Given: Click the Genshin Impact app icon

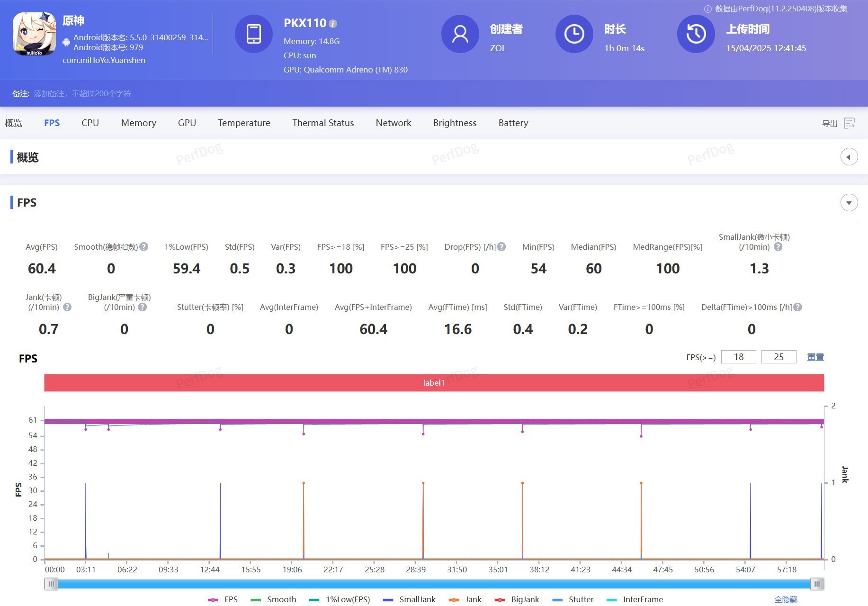Looking at the screenshot, I should (x=34, y=34).
